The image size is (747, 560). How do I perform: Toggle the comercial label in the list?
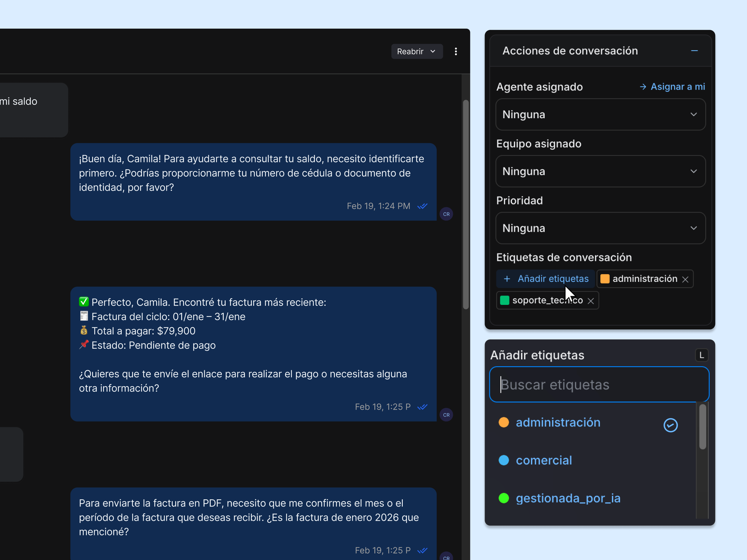[544, 460]
